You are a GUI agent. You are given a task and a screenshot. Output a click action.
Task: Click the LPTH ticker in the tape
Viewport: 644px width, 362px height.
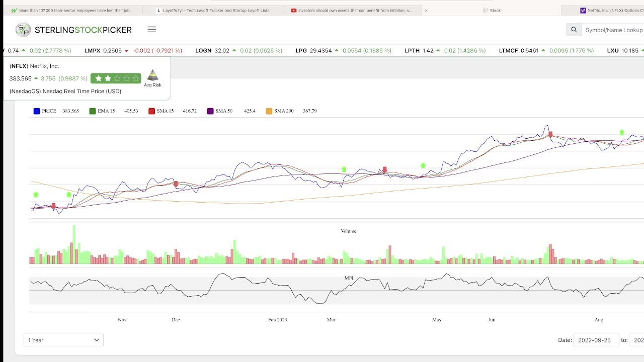point(412,51)
